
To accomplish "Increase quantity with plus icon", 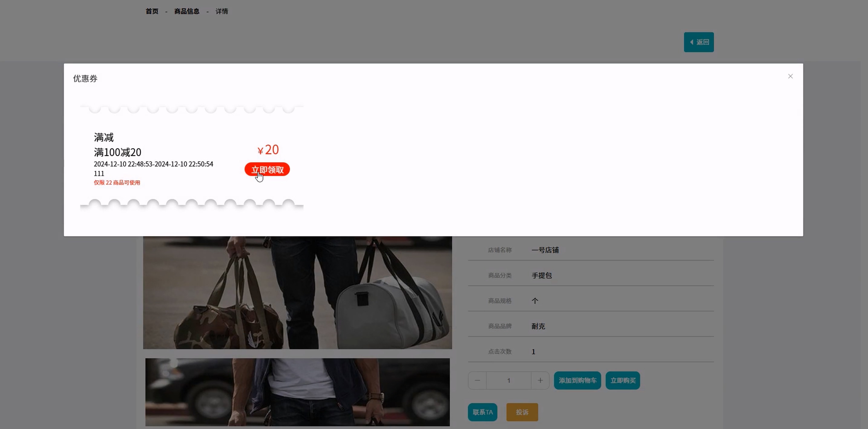I will pyautogui.click(x=540, y=381).
